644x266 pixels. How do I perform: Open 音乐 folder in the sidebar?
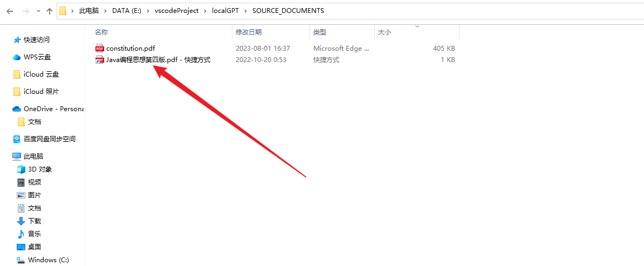35,234
